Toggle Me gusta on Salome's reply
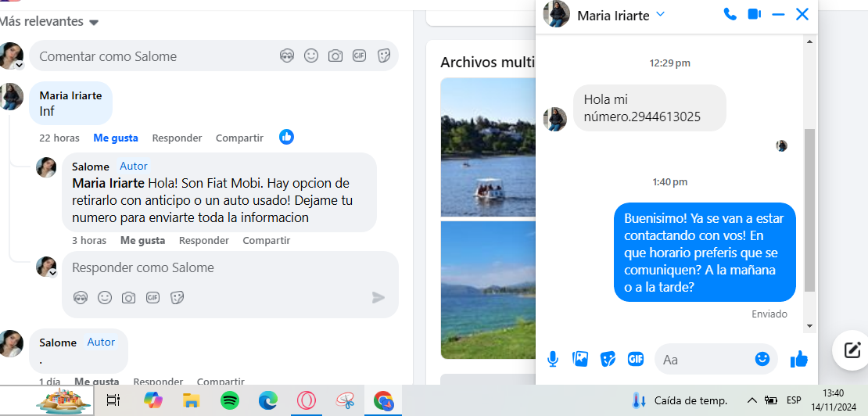This screenshot has height=416, width=868. coord(142,240)
